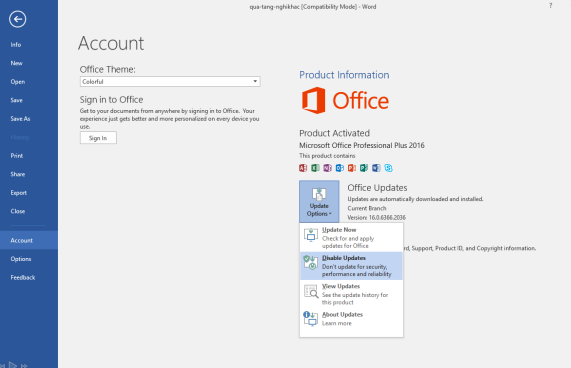Click the Version 16.0.6366.2036 text
This screenshot has width=571, height=368.
(377, 218)
